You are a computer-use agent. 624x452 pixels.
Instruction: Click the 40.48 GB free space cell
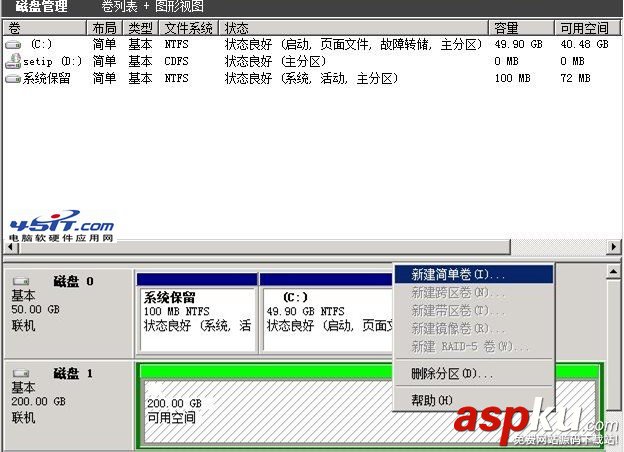[584, 44]
